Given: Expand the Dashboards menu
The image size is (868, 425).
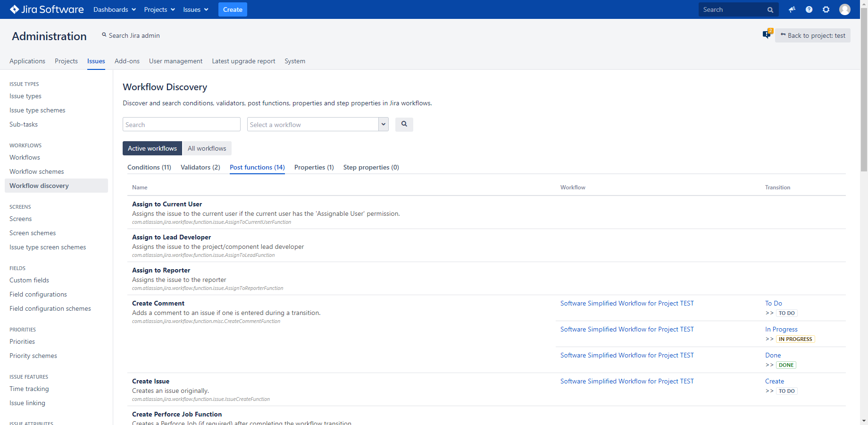Looking at the screenshot, I should [x=115, y=9].
